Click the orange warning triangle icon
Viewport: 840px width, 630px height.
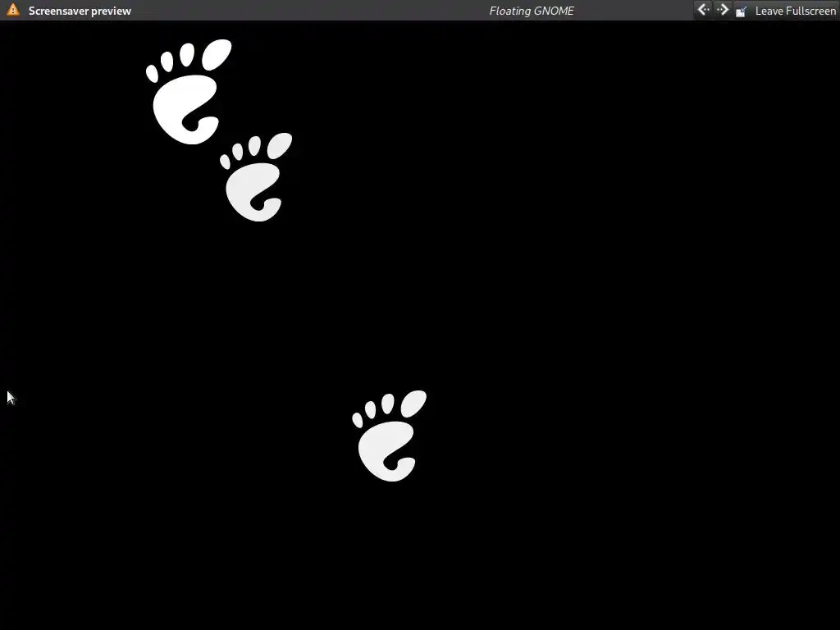pyautogui.click(x=13, y=10)
